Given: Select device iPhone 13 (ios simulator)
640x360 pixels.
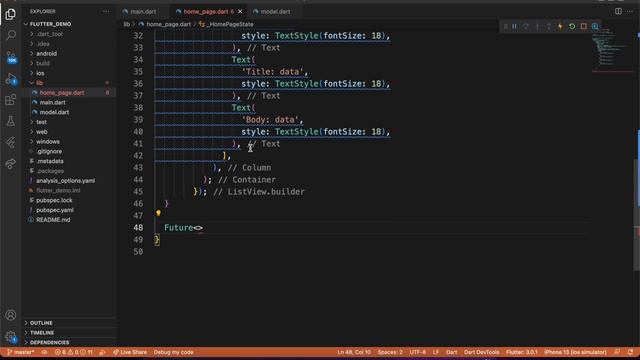Looking at the screenshot, I should tap(575, 352).
